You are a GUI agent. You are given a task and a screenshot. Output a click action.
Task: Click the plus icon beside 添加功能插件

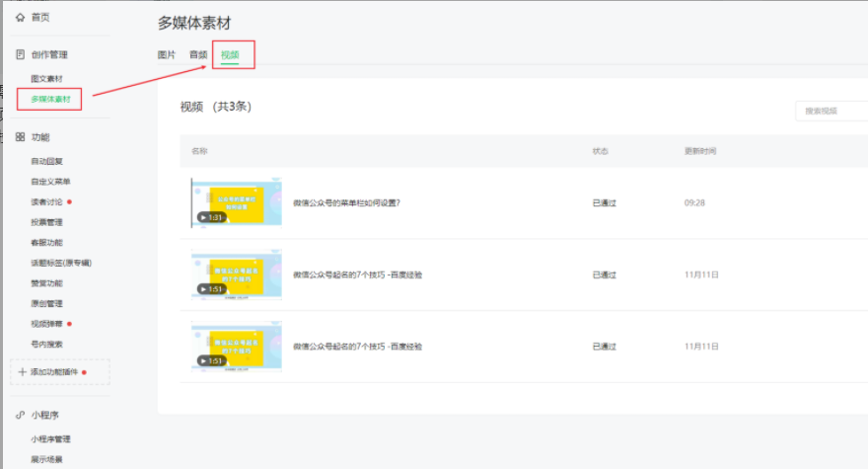tap(23, 372)
